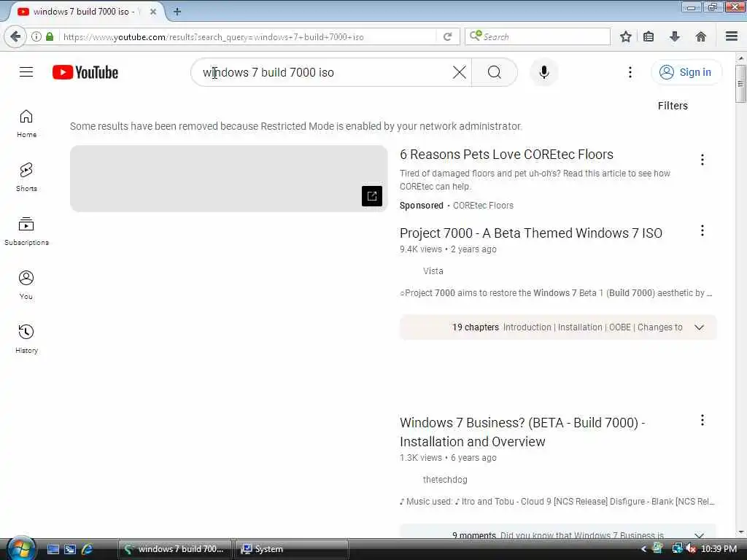
Task: Click the COREtec Floors advertiser name
Action: 483,205
